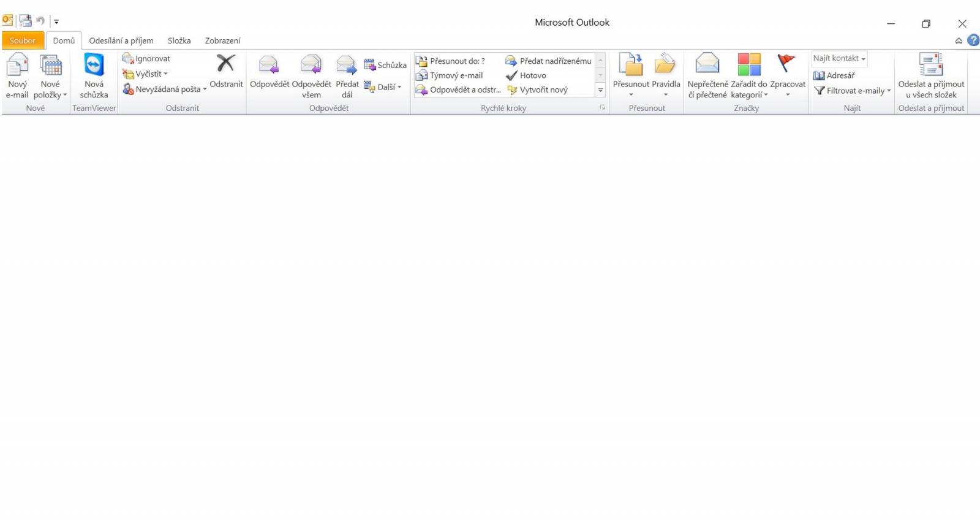
Task: Open Customize Quick Access Toolbar dropdown
Action: (x=56, y=21)
